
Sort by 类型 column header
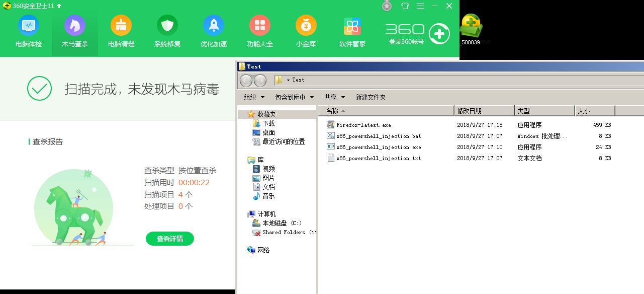pos(544,111)
